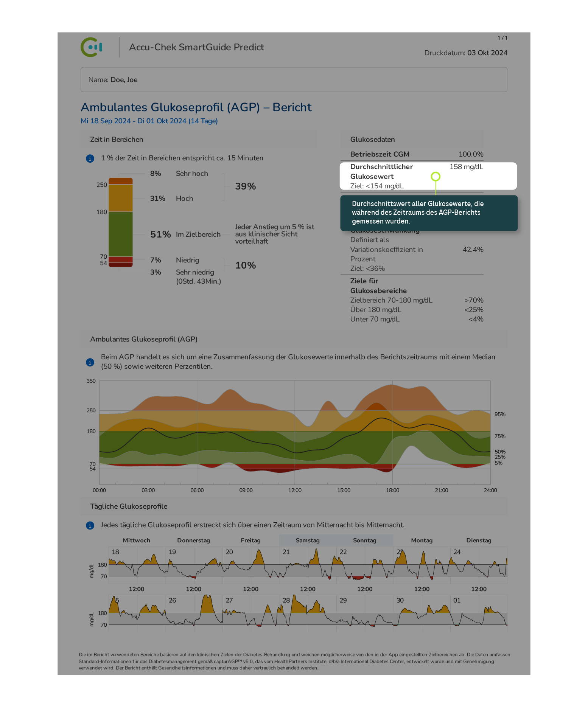
Task: Click the page indicator 1 / 1
Action: [502, 38]
